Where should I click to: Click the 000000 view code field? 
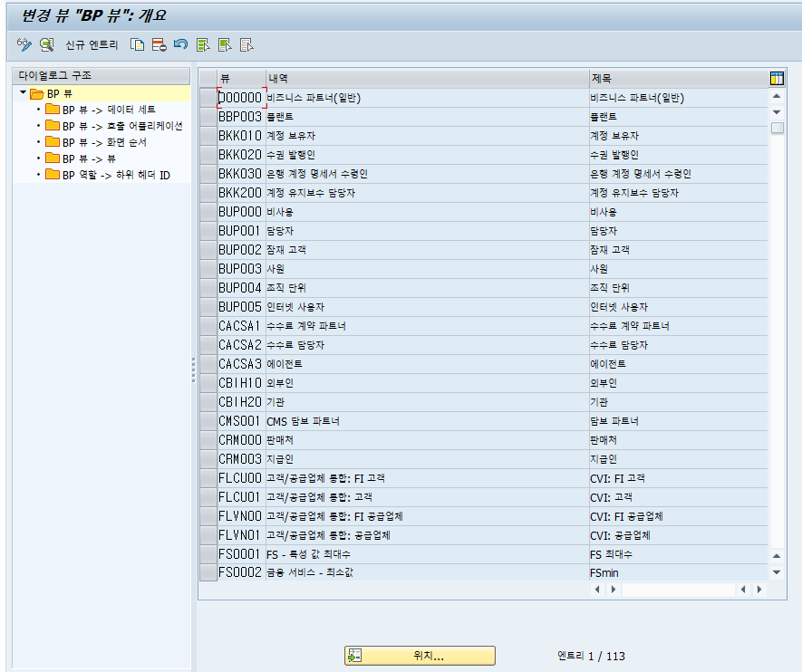240,98
